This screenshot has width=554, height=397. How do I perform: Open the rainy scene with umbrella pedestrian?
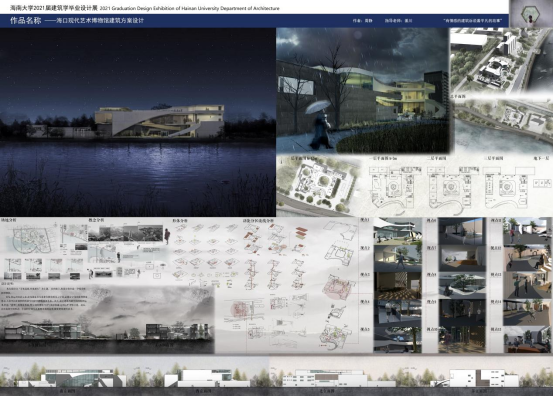[363, 91]
